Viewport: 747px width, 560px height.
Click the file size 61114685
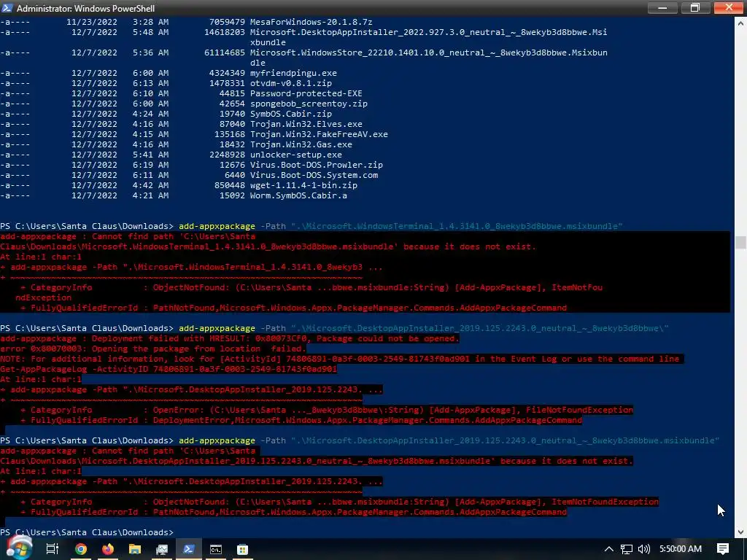pyautogui.click(x=225, y=52)
